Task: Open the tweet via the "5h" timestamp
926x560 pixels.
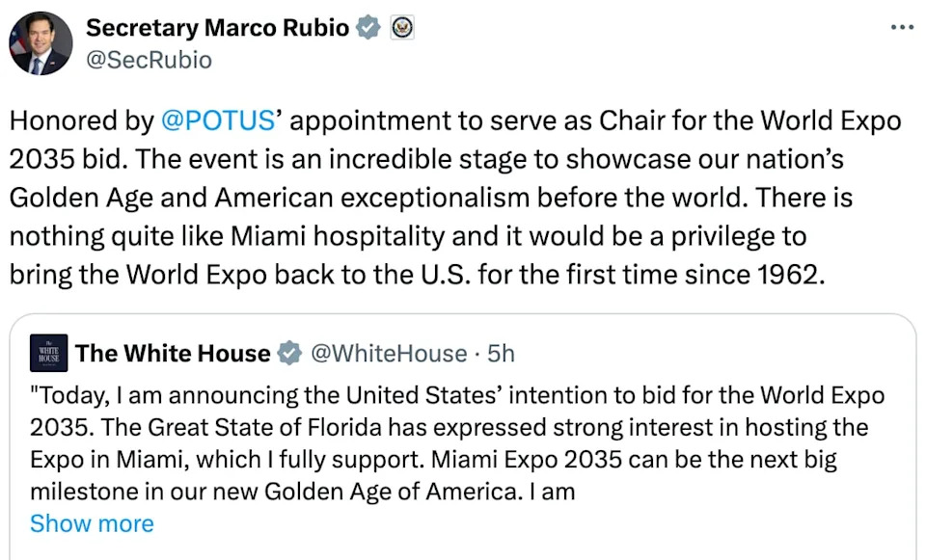Action: click(x=499, y=353)
